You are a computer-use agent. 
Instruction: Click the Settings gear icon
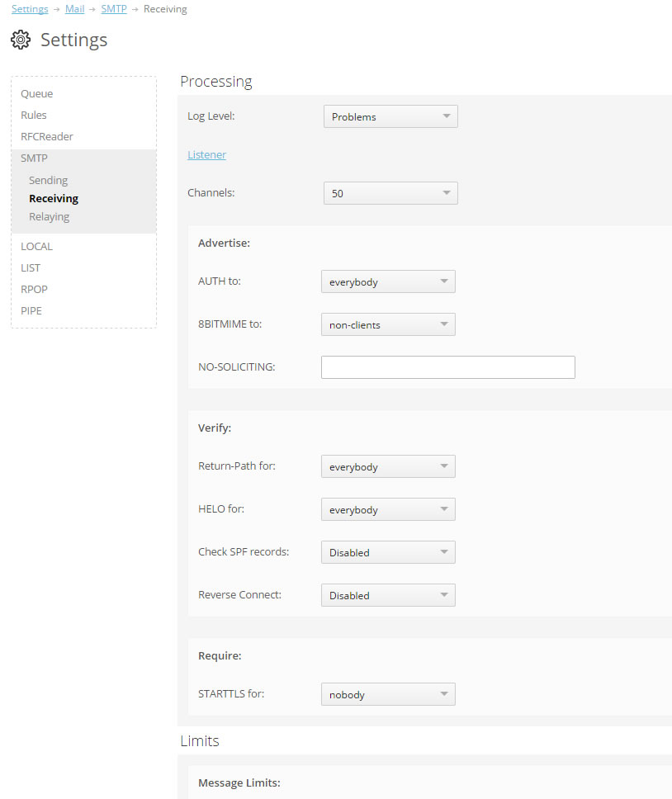pyautogui.click(x=21, y=40)
